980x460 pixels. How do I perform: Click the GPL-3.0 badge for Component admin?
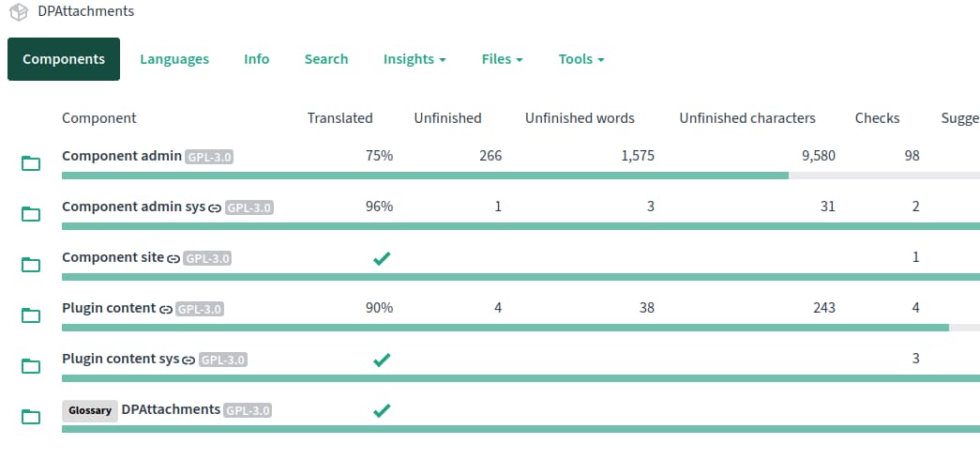pyautogui.click(x=209, y=157)
